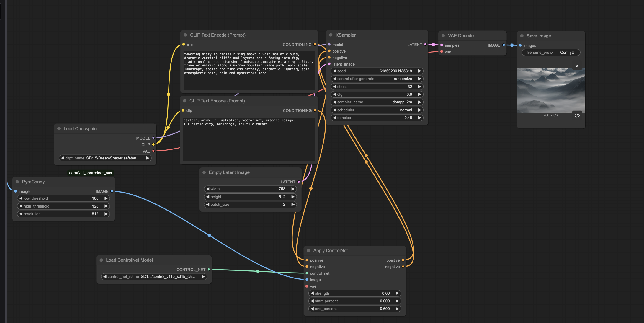This screenshot has width=644, height=323.
Task: Click the Load Checkpoint MODEL output socket
Action: point(153,138)
